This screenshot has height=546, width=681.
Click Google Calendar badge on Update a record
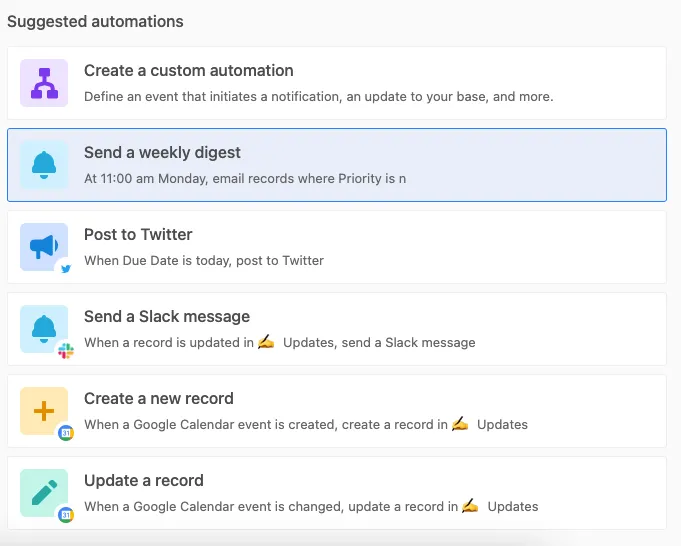pyautogui.click(x=66, y=515)
